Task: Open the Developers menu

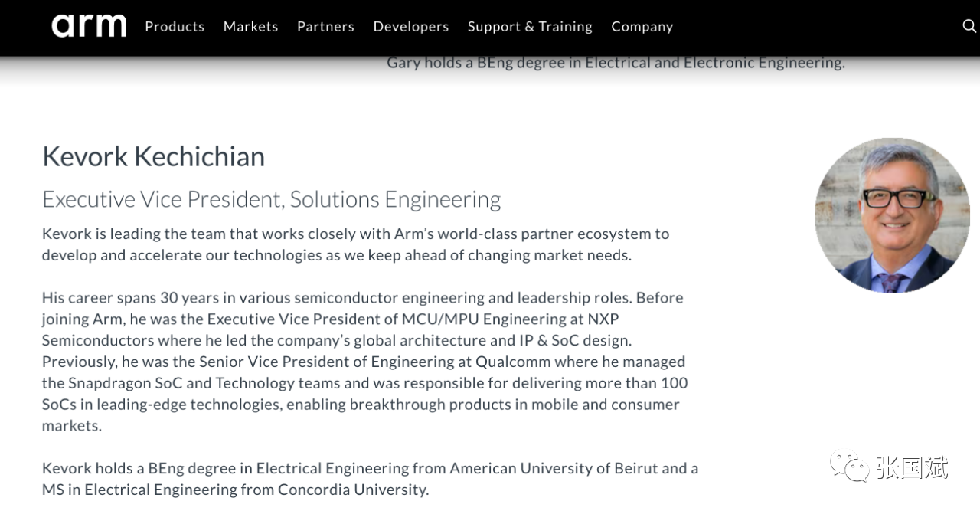Action: tap(411, 26)
